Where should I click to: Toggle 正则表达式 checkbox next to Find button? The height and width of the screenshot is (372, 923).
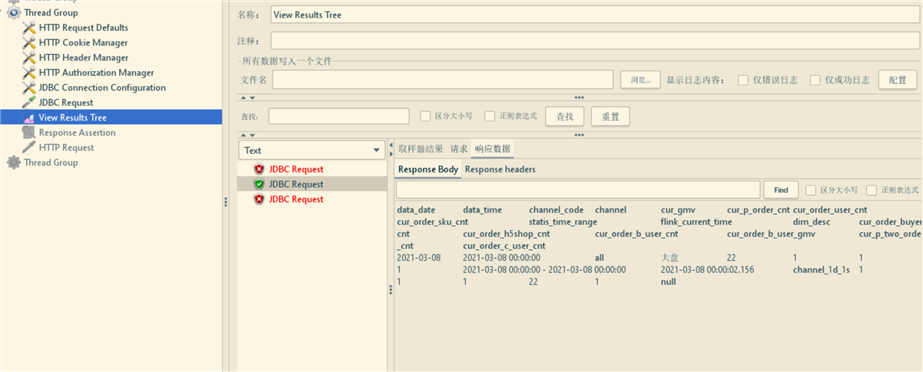click(871, 190)
